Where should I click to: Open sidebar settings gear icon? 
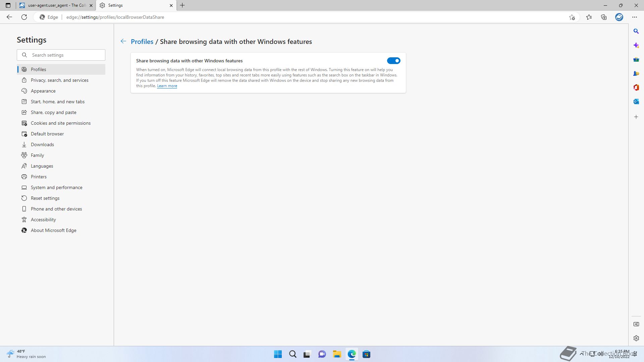click(x=636, y=338)
